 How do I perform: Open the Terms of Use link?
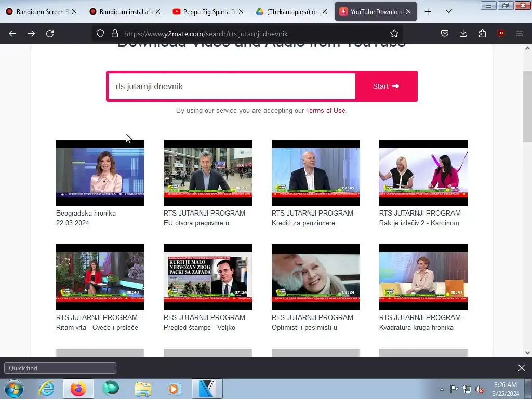coord(325,110)
